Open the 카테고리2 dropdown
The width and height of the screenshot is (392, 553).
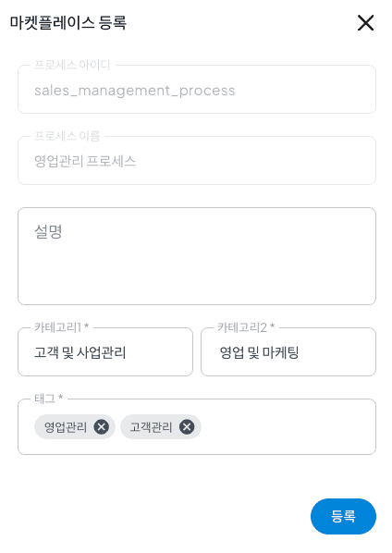[288, 351]
